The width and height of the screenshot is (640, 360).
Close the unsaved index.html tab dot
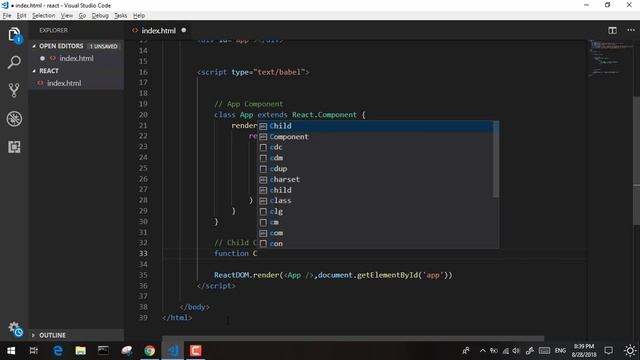pos(184,30)
